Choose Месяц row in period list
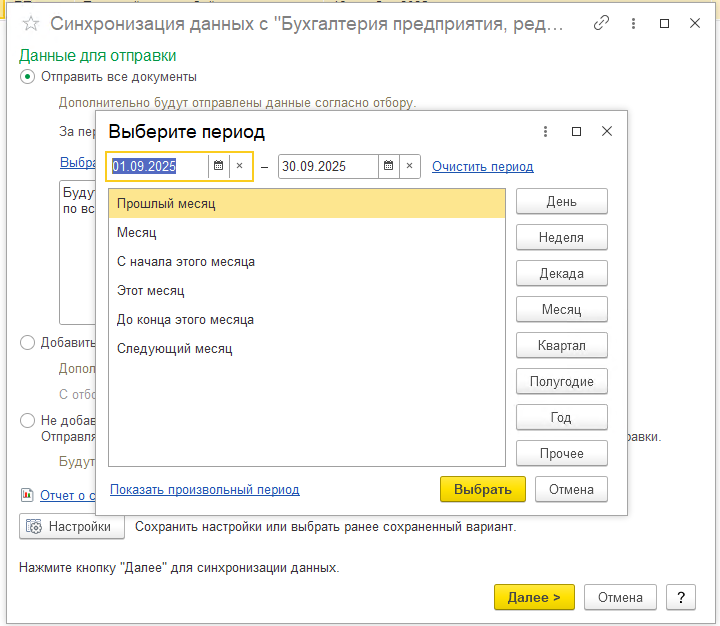720x626 pixels. pos(307,232)
